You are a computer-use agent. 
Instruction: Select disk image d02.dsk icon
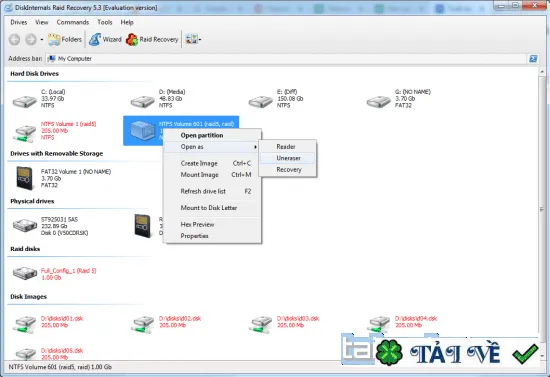click(x=142, y=324)
